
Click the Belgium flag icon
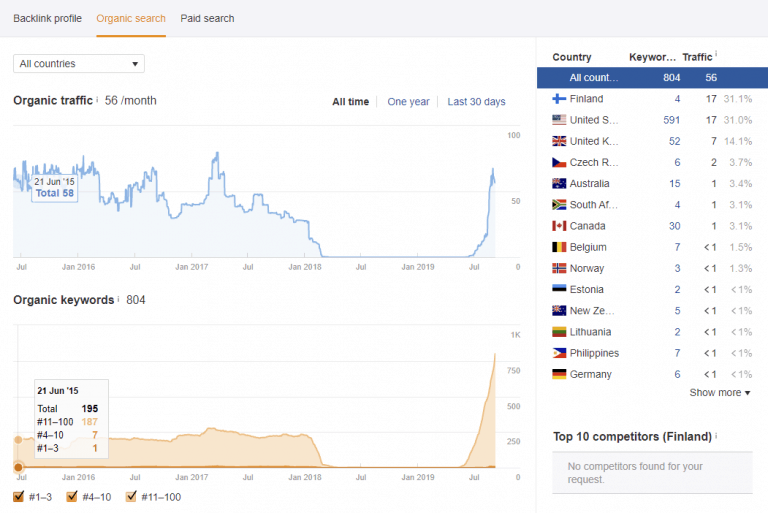[x=559, y=247]
